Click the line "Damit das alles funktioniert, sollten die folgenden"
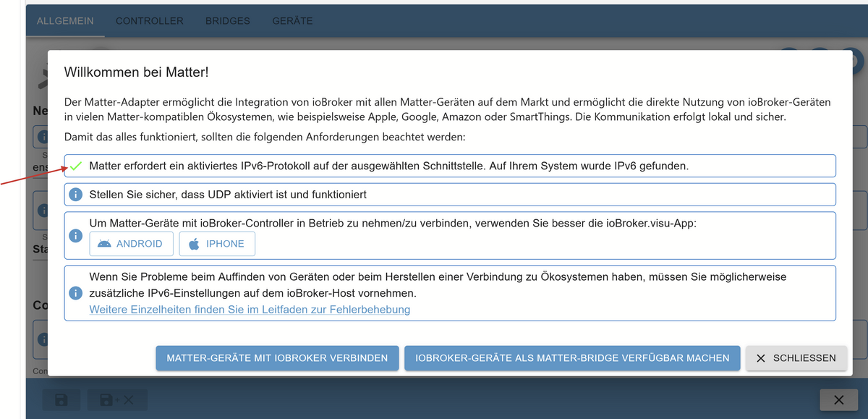 (265, 136)
